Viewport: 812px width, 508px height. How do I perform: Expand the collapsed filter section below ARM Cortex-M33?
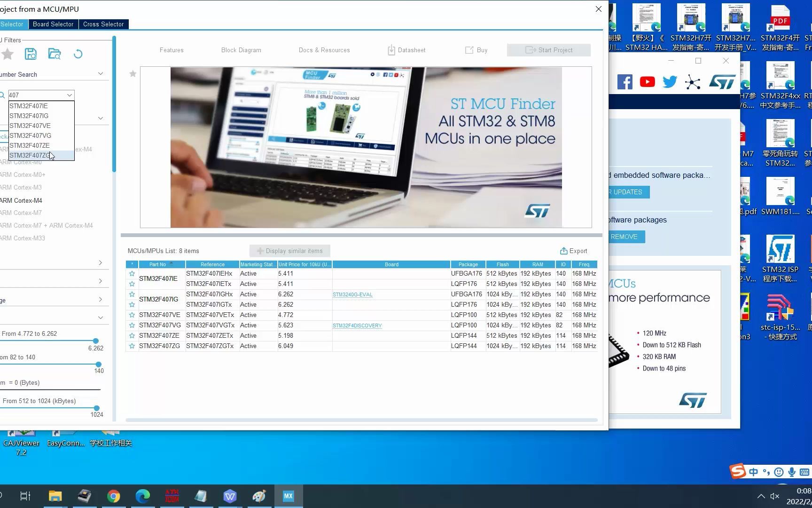click(100, 262)
